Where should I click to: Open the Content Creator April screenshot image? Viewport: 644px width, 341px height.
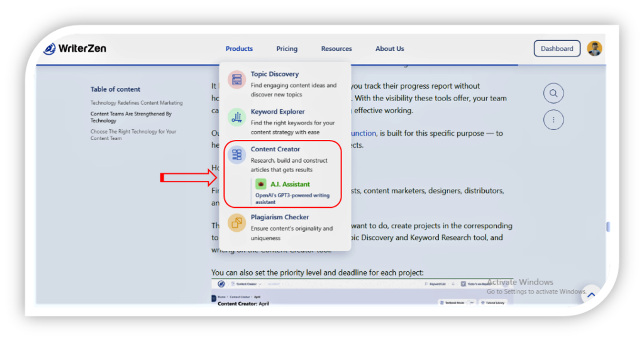click(x=362, y=292)
